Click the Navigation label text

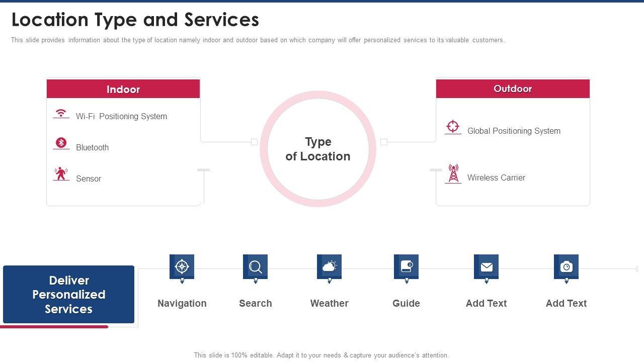click(x=182, y=303)
